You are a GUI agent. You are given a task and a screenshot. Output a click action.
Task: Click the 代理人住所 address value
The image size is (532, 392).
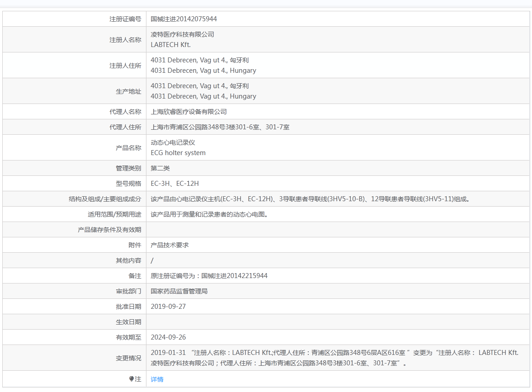pos(220,127)
